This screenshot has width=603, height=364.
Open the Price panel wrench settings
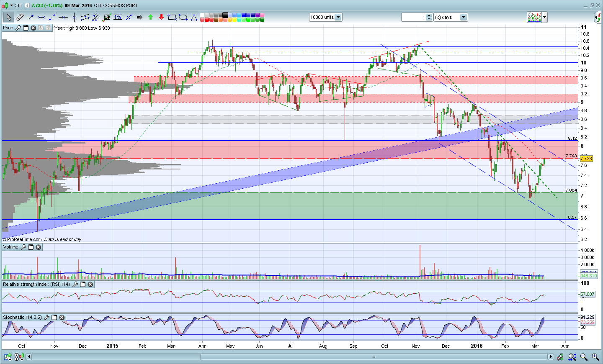pyautogui.click(x=18, y=28)
